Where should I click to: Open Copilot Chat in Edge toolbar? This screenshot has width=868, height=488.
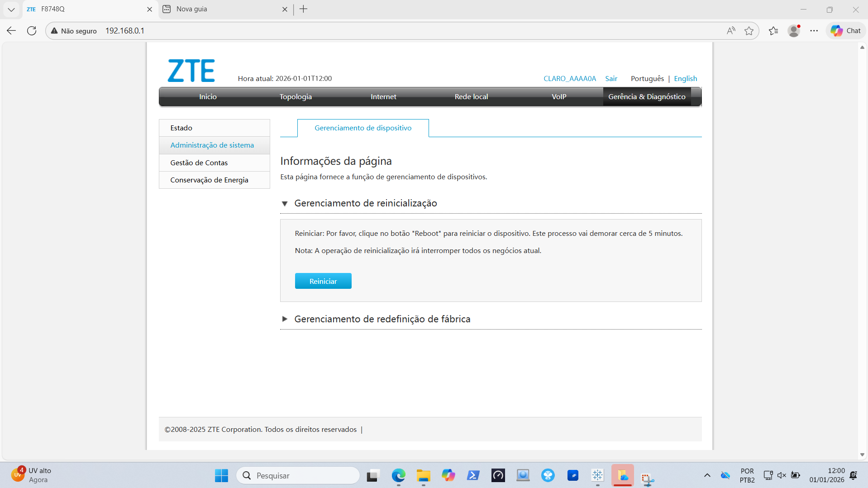[844, 30]
